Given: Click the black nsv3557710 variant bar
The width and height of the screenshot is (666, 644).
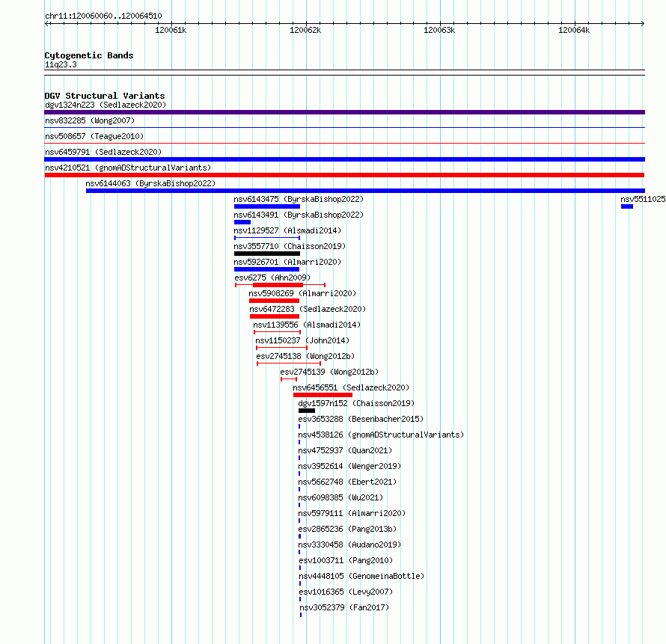Looking at the screenshot, I should [266, 254].
